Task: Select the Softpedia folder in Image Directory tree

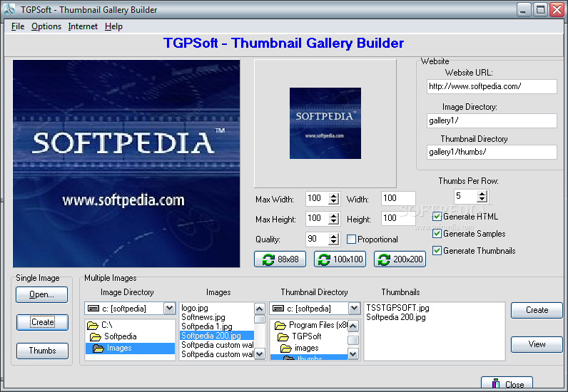Action: click(113, 336)
